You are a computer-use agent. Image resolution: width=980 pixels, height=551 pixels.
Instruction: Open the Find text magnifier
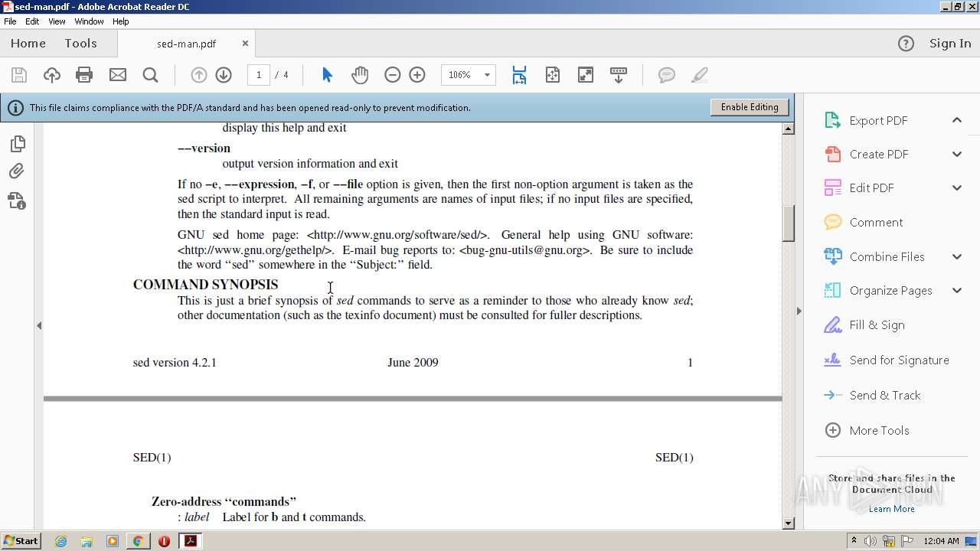coord(150,75)
